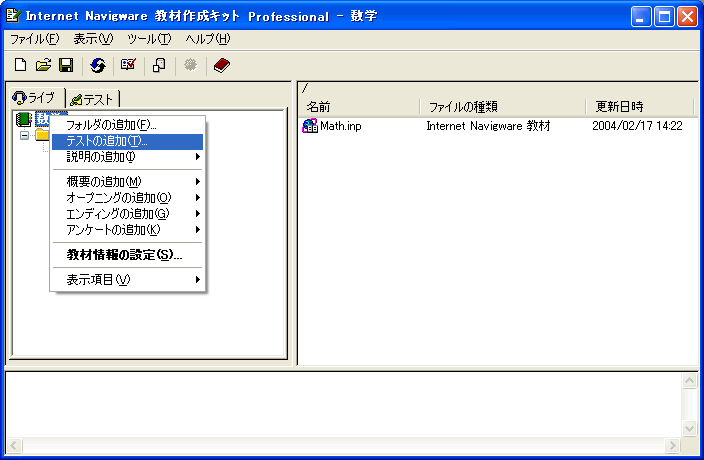This screenshot has height=460, width=704.
Task: Sort by ファイルの種類 column header
Action: click(503, 107)
